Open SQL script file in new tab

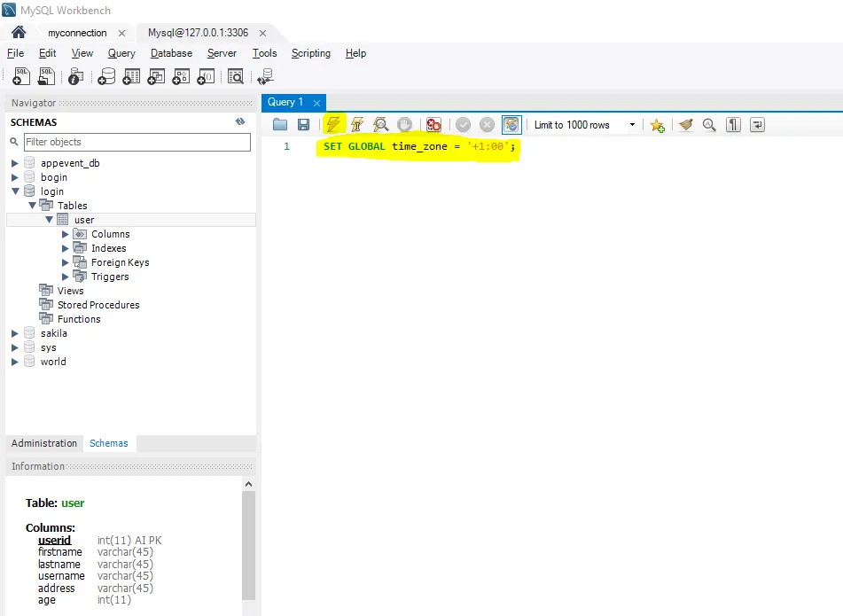(46, 77)
